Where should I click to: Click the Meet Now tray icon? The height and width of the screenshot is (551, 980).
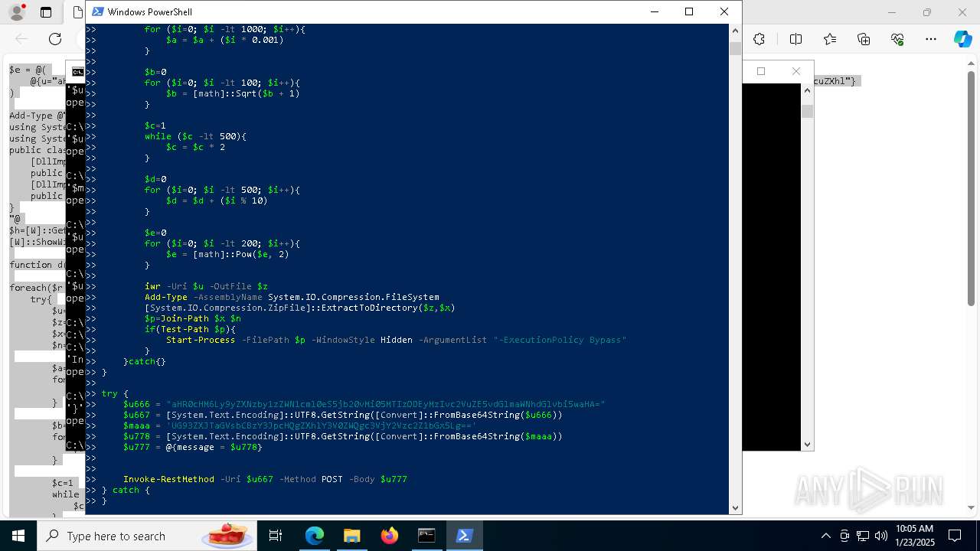(844, 536)
